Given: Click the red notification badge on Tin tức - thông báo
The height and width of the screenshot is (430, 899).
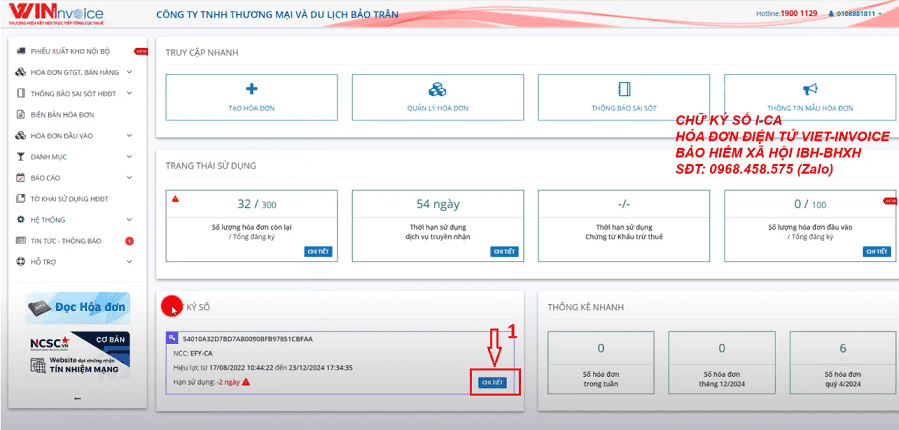Looking at the screenshot, I should click(x=129, y=241).
